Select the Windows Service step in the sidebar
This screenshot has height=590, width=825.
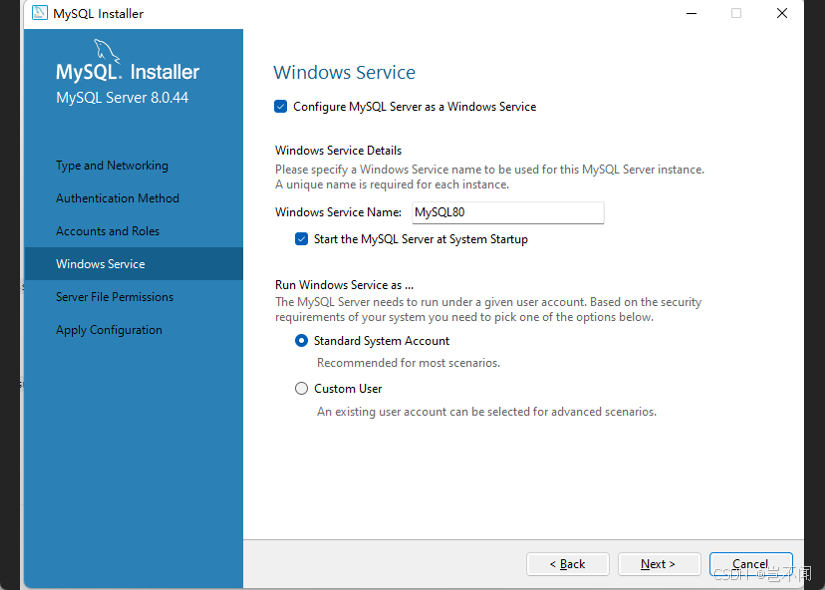click(133, 264)
